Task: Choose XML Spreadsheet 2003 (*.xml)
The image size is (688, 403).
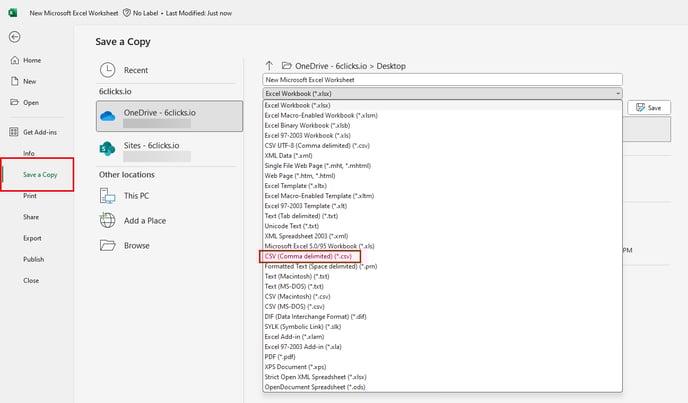Action: click(442, 236)
